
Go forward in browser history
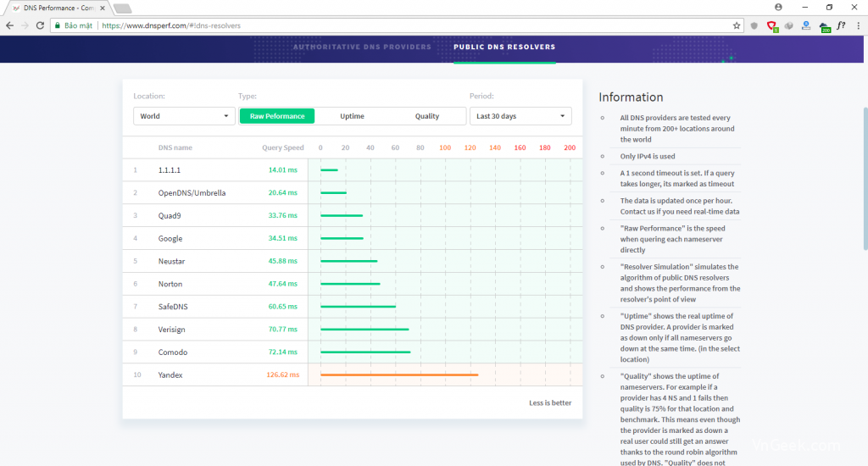(25, 25)
